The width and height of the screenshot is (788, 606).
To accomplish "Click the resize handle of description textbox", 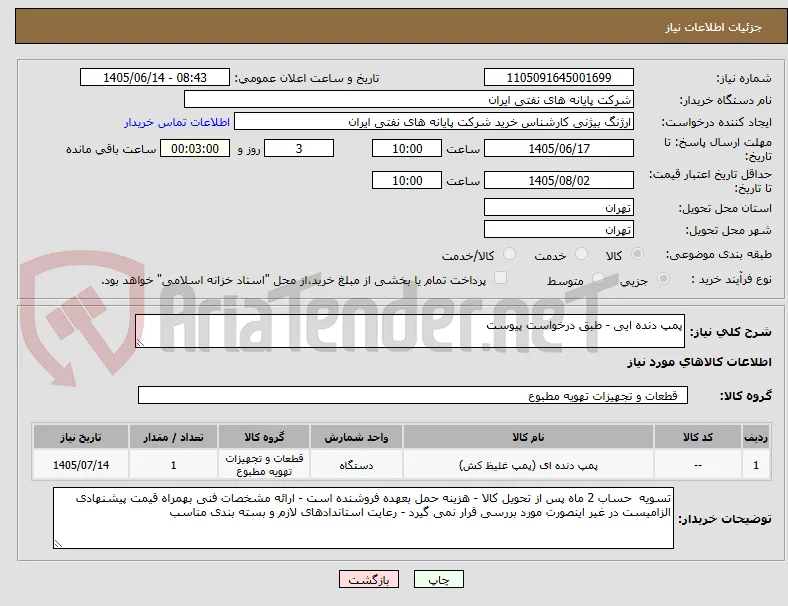I will [x=140, y=343].
